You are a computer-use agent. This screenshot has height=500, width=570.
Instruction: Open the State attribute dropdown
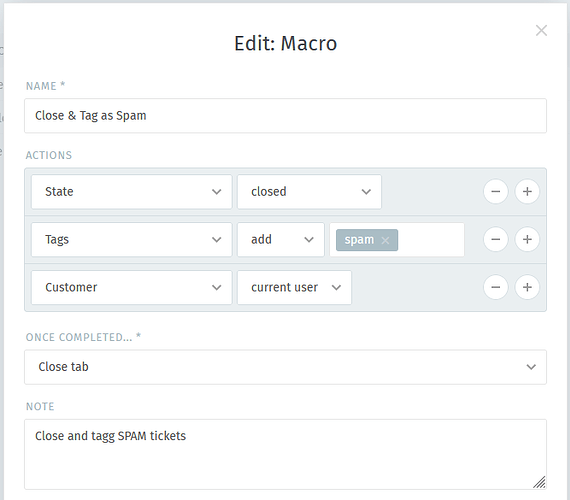coord(132,192)
